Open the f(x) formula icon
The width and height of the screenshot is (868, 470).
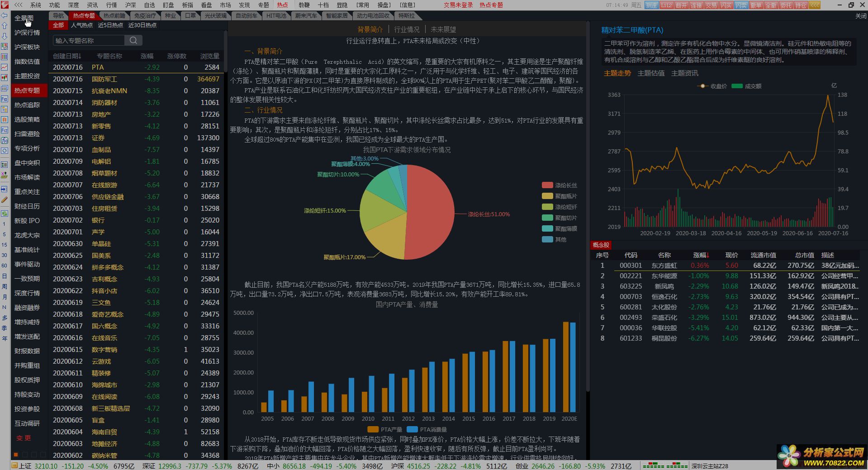5,141
